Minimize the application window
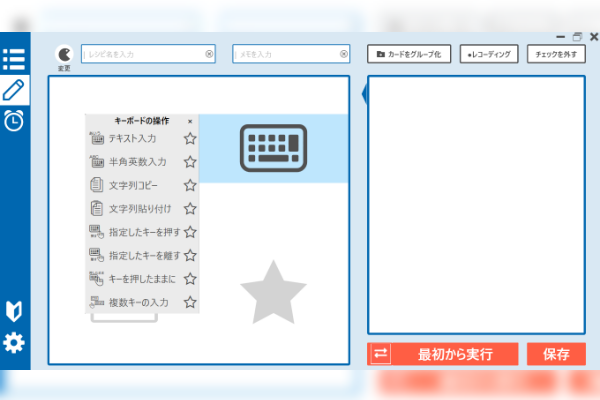Screen dimensions: 600x400 coord(561,37)
